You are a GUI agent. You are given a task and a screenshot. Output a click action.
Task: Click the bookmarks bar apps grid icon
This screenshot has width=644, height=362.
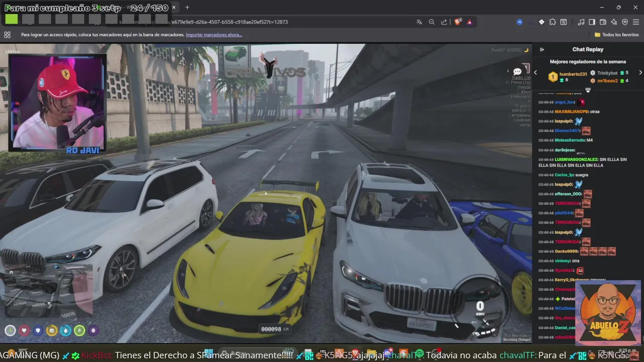(7, 35)
